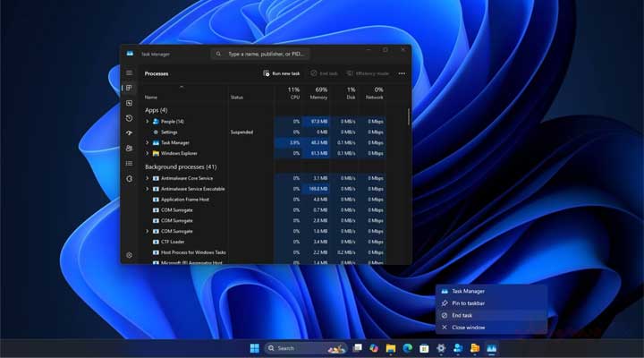Screen dimensions: 644x358
Task: Sort by the Status column header
Action: pyautogui.click(x=237, y=98)
